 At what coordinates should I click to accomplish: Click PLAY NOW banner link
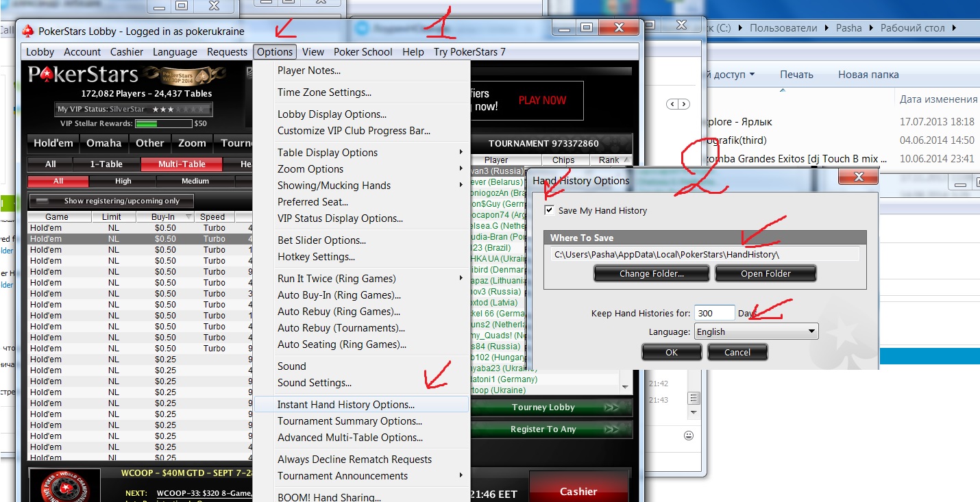click(542, 101)
